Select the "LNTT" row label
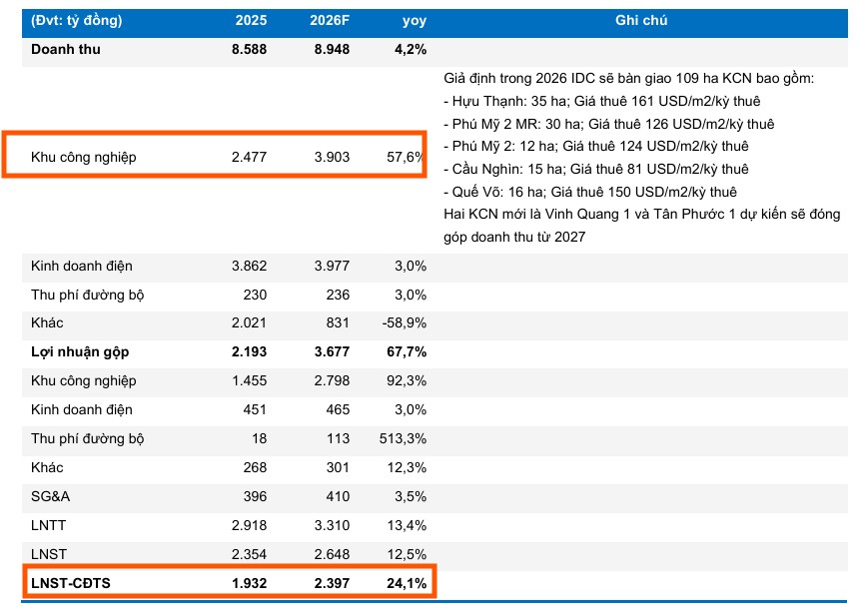Image resolution: width=857 pixels, height=616 pixels. point(48,525)
